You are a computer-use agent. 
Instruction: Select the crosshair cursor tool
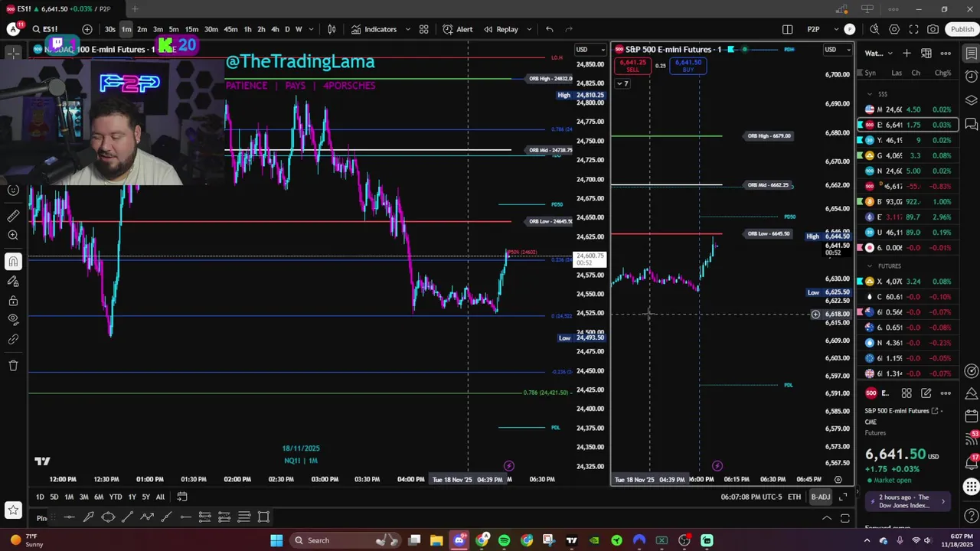coord(13,53)
